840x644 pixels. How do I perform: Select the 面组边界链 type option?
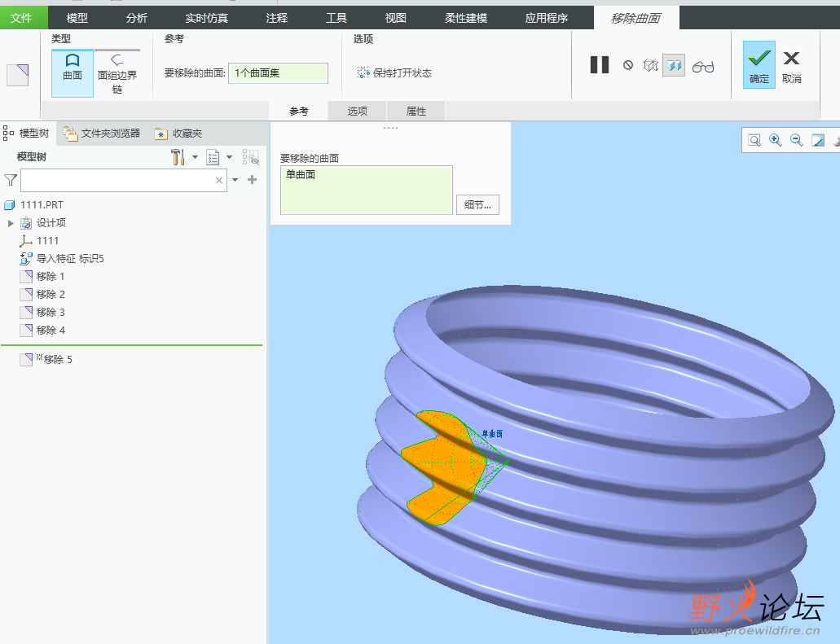117,73
